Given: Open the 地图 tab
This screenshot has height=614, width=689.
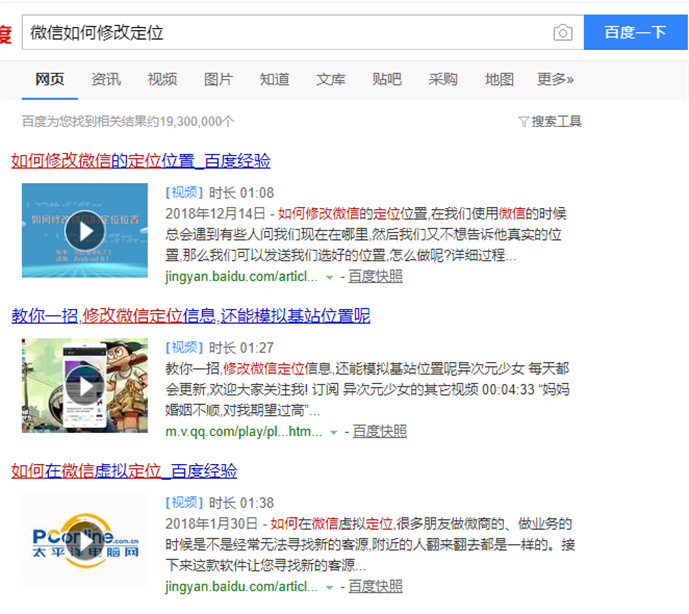Looking at the screenshot, I should point(499,79).
